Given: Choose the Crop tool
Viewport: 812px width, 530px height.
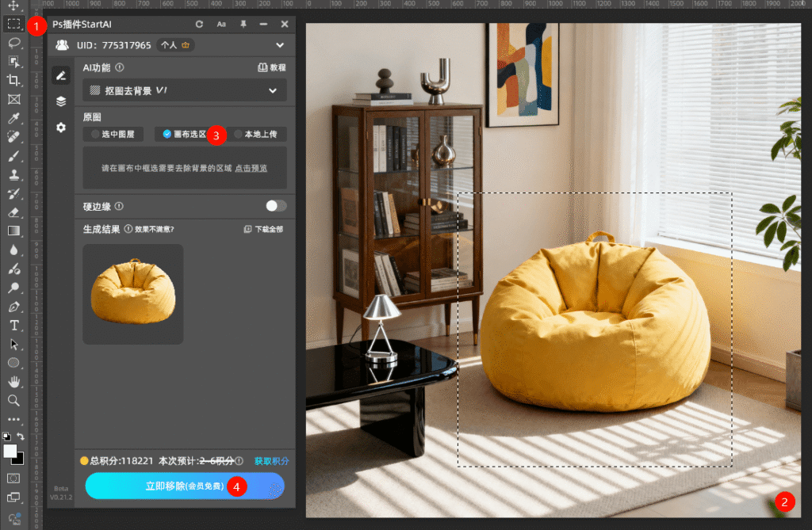Looking at the screenshot, I should (13, 80).
